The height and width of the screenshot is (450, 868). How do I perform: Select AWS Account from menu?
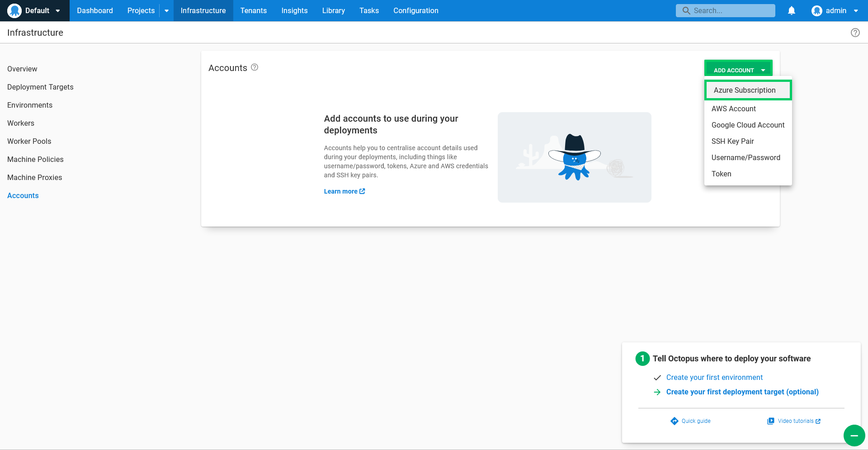click(x=748, y=109)
